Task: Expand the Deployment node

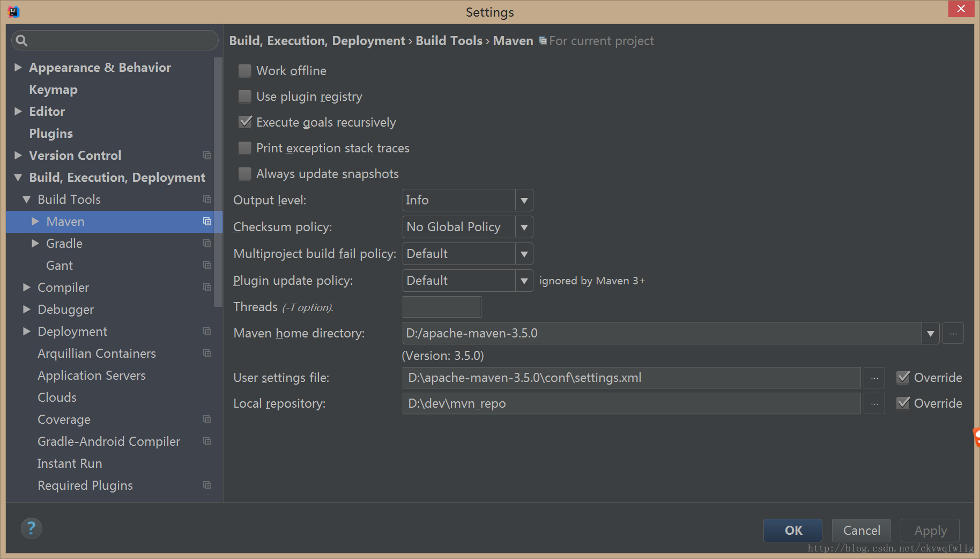Action: click(27, 332)
